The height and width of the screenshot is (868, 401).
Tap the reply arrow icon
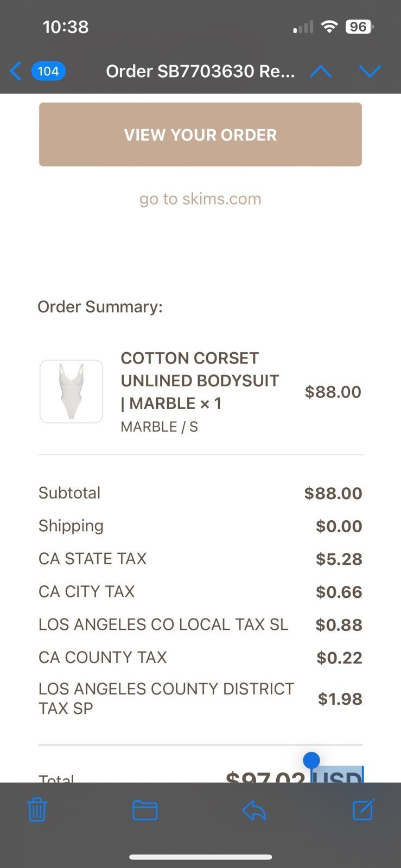click(x=254, y=810)
